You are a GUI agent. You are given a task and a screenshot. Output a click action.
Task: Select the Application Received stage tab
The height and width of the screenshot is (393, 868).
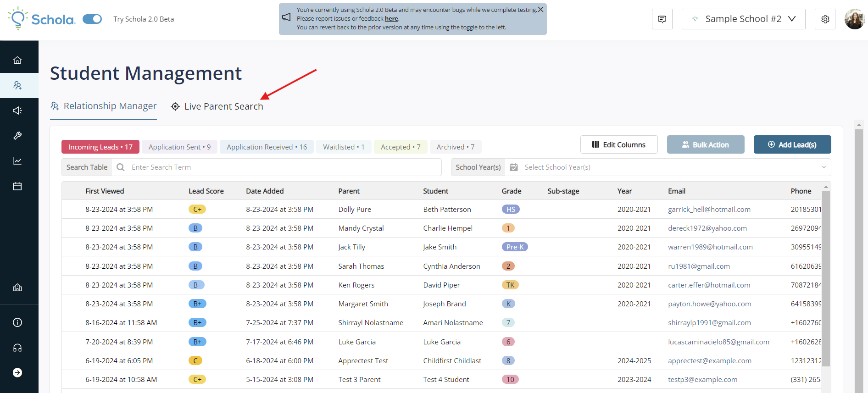tap(267, 147)
